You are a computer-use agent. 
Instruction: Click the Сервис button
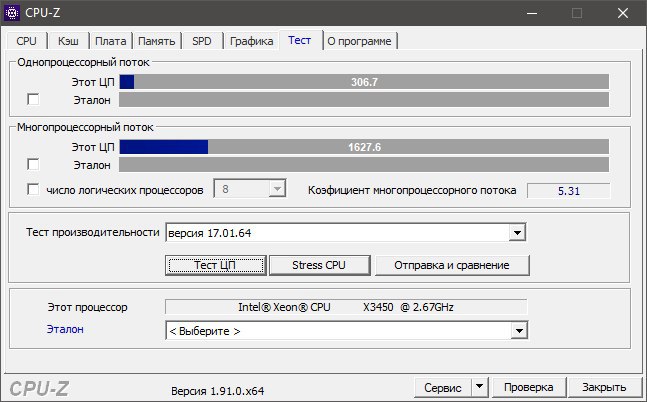point(443,388)
